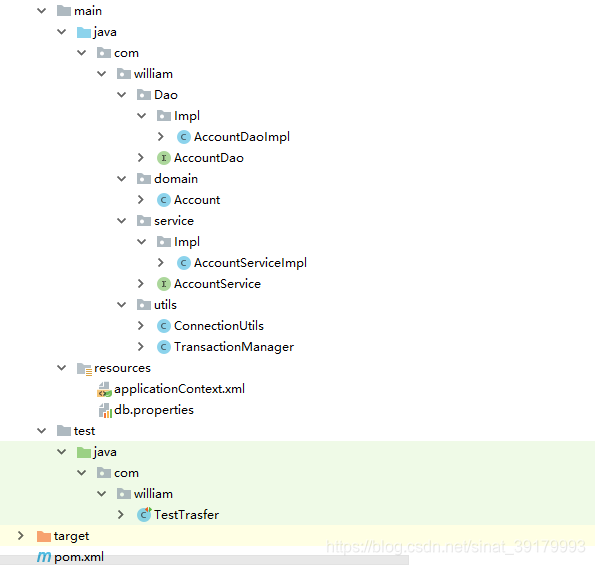
Task: Collapse the com package under test java
Action: coord(82,473)
